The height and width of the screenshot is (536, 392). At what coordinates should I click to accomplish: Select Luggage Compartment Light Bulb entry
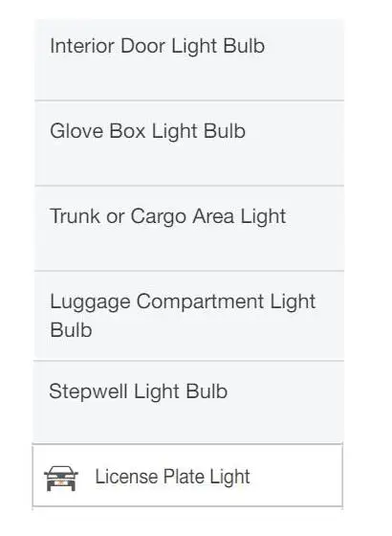tap(189, 316)
